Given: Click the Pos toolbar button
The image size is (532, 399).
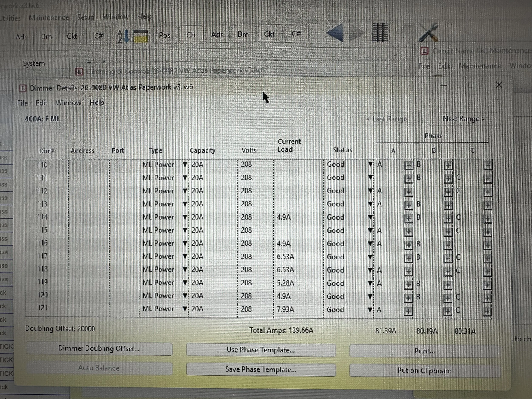Looking at the screenshot, I should (164, 35).
